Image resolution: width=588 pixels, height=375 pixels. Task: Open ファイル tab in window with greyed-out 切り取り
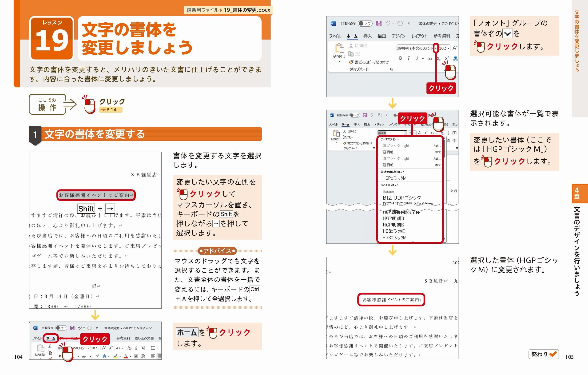tap(335, 36)
